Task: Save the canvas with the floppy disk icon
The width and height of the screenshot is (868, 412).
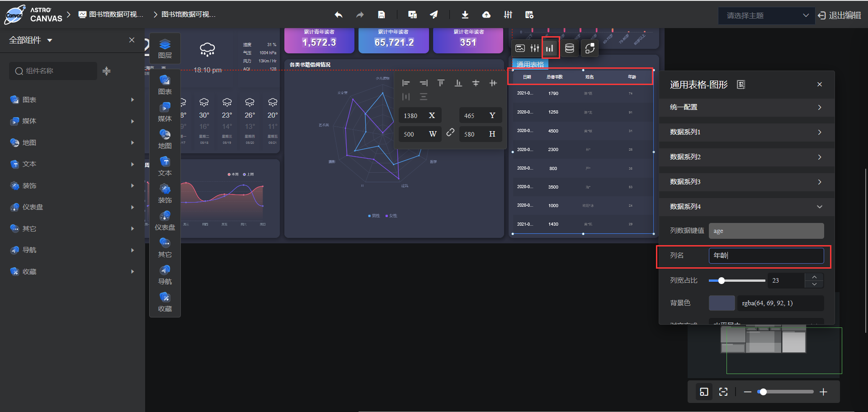Action: (382, 15)
